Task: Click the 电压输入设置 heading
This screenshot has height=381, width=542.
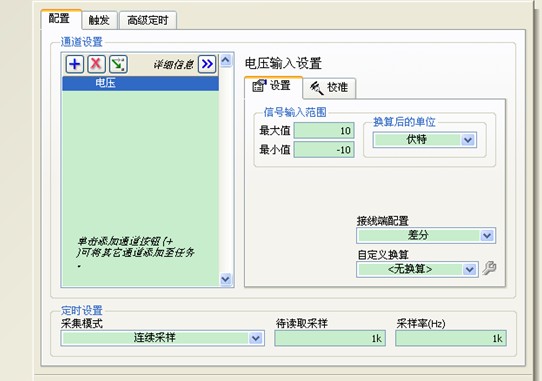Action: 283,64
